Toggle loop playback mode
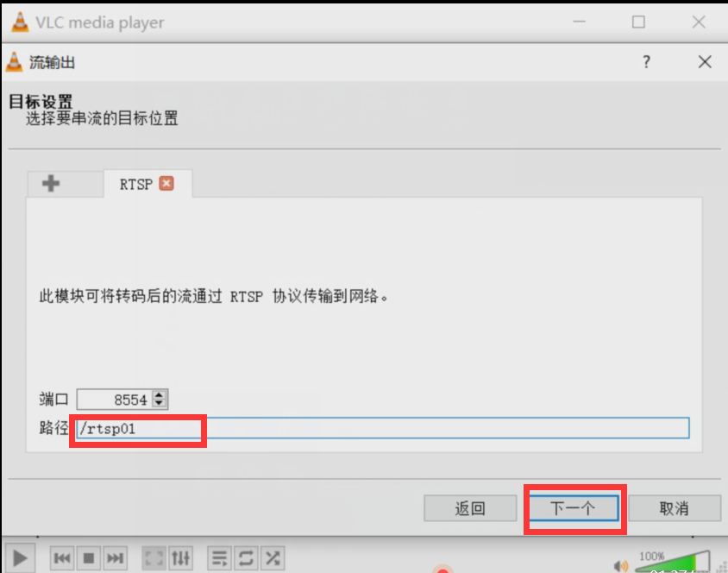The width and height of the screenshot is (728, 573). [x=246, y=557]
